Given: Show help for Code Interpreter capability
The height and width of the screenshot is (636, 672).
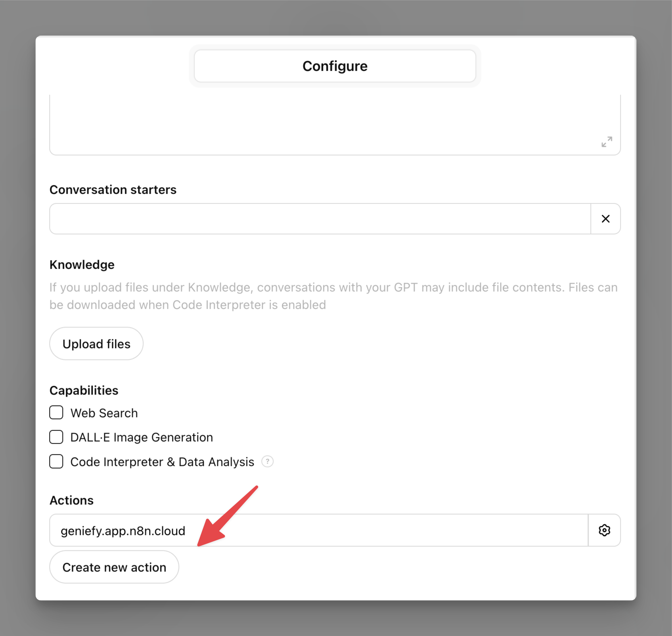Looking at the screenshot, I should point(268,461).
